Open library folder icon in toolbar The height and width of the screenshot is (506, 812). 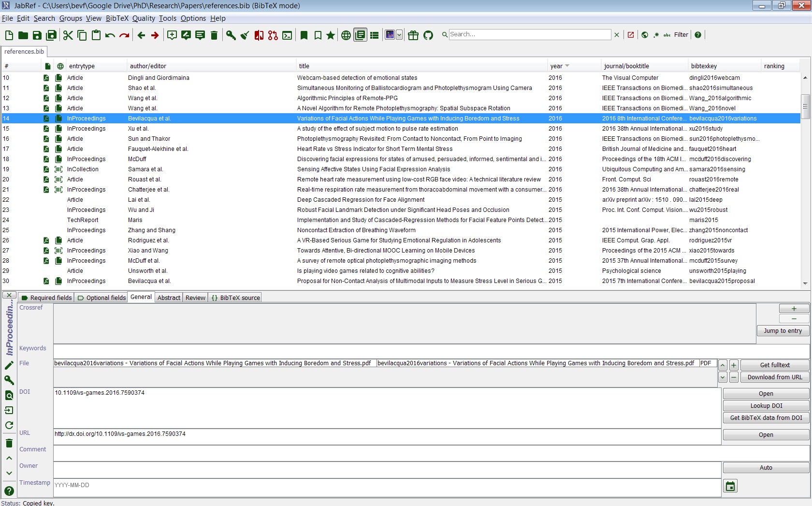(23, 35)
